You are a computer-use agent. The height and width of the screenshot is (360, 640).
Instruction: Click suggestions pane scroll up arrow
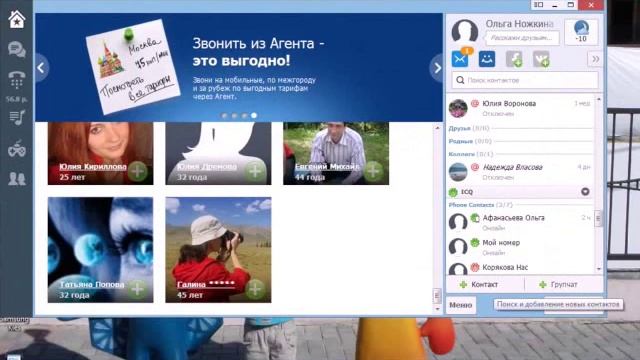coord(437,128)
